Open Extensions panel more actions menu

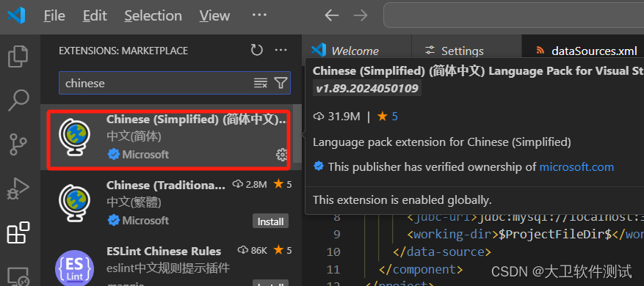(x=281, y=51)
